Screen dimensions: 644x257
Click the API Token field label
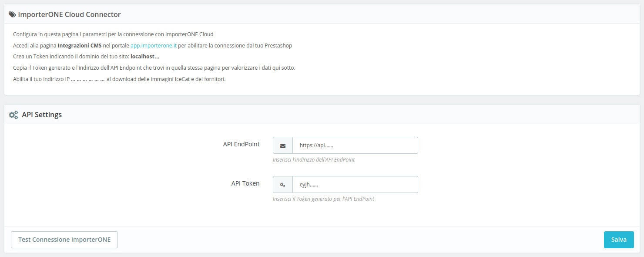coord(245,183)
